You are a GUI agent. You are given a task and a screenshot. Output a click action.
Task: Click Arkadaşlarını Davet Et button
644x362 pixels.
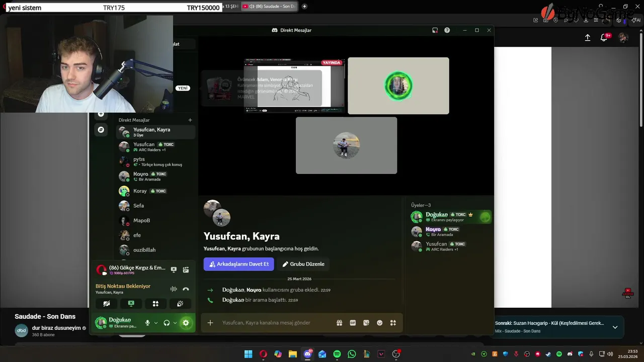(x=239, y=264)
